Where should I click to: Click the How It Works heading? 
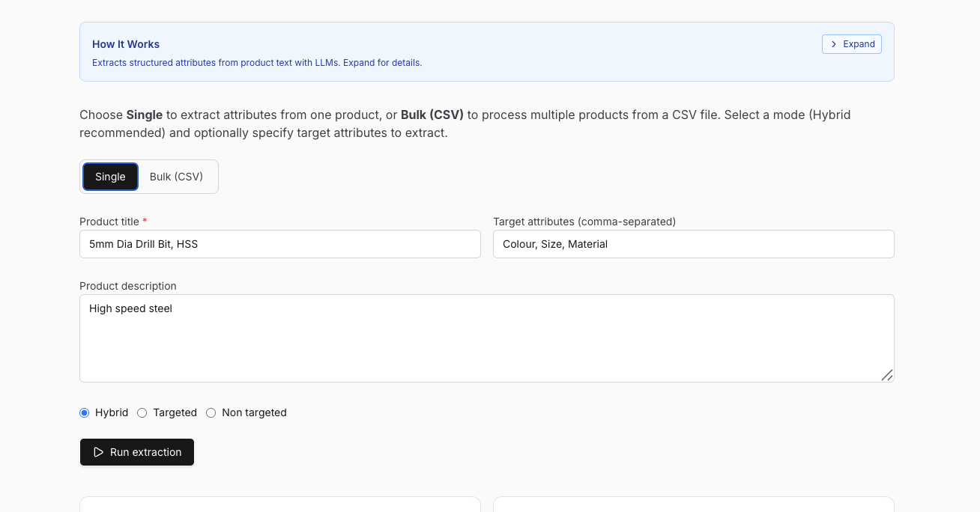coord(126,44)
